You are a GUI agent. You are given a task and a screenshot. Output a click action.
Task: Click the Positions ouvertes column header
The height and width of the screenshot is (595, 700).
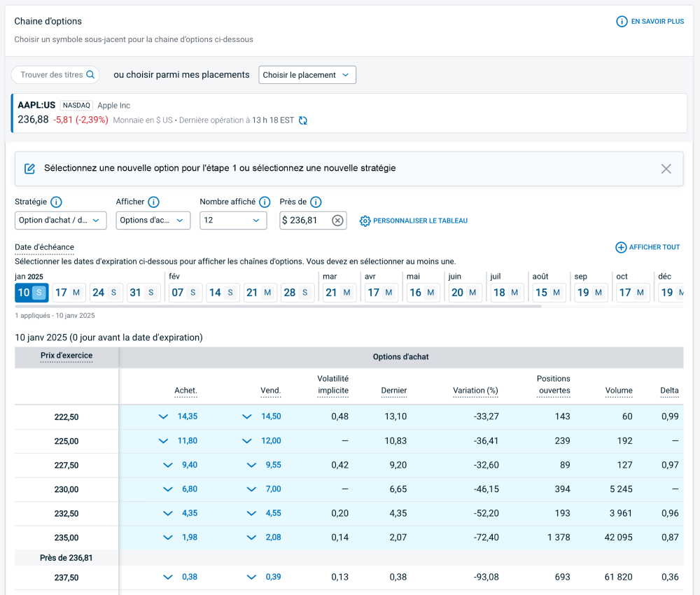[553, 384]
